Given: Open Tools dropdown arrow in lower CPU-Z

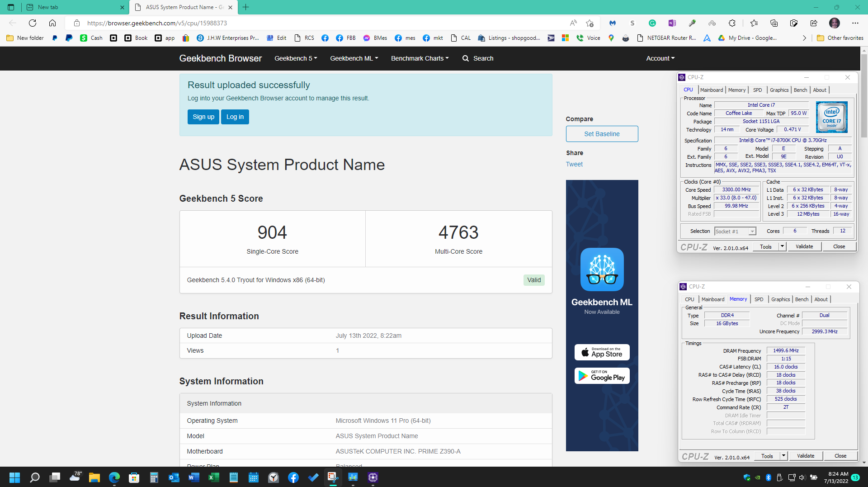Looking at the screenshot, I should click(x=784, y=456).
